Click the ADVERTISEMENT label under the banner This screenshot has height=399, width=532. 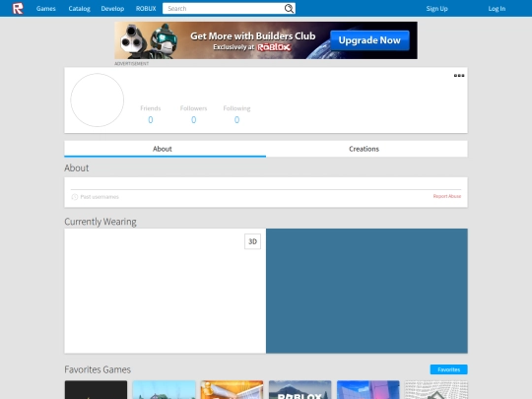coord(132,63)
